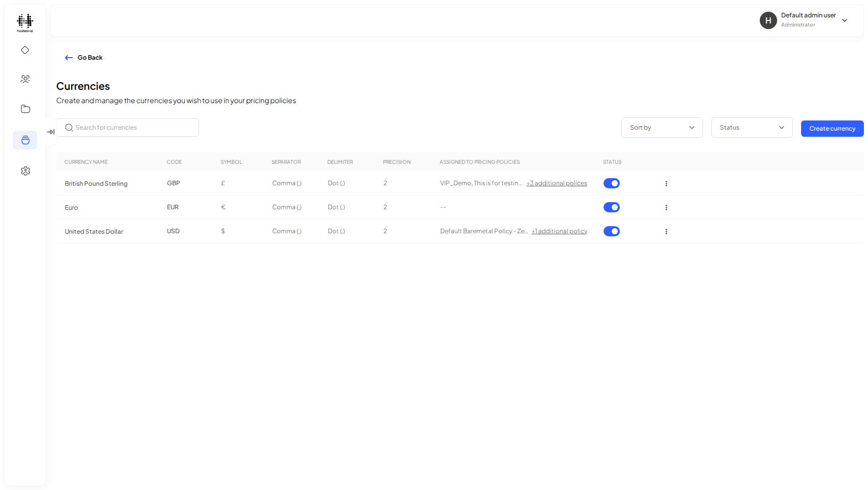The width and height of the screenshot is (868, 490).
Task: Click the Status column header
Action: 612,162
